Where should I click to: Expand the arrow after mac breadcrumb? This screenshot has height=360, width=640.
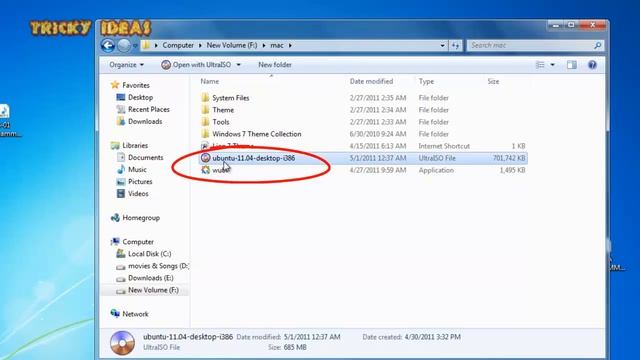tap(290, 45)
